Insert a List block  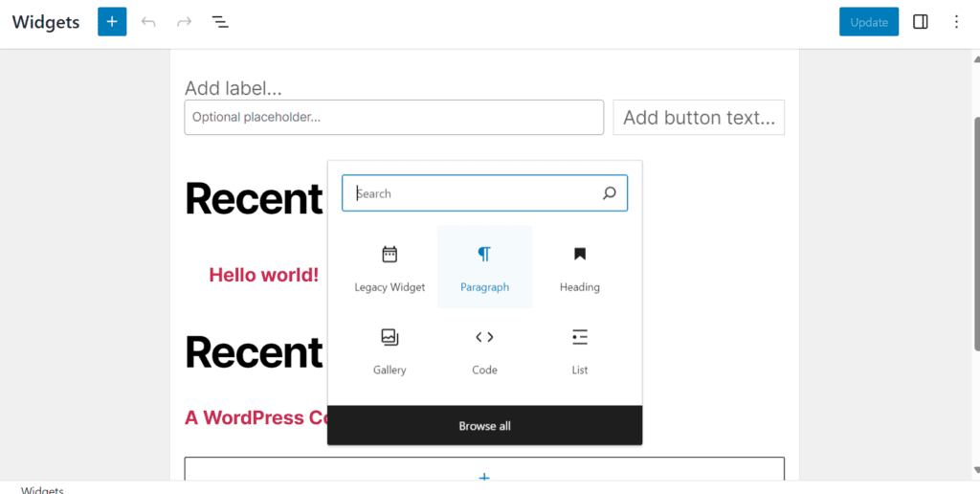579,350
